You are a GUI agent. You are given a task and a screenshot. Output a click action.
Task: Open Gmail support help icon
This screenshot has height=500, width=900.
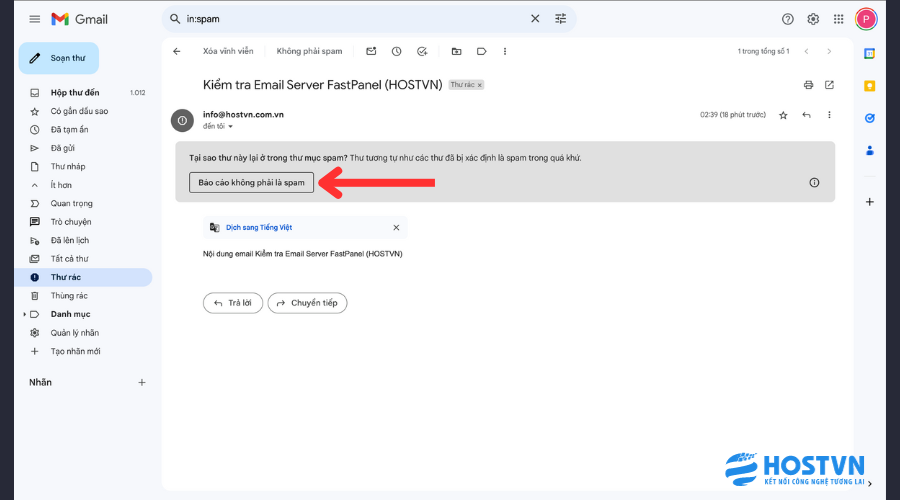[788, 19]
